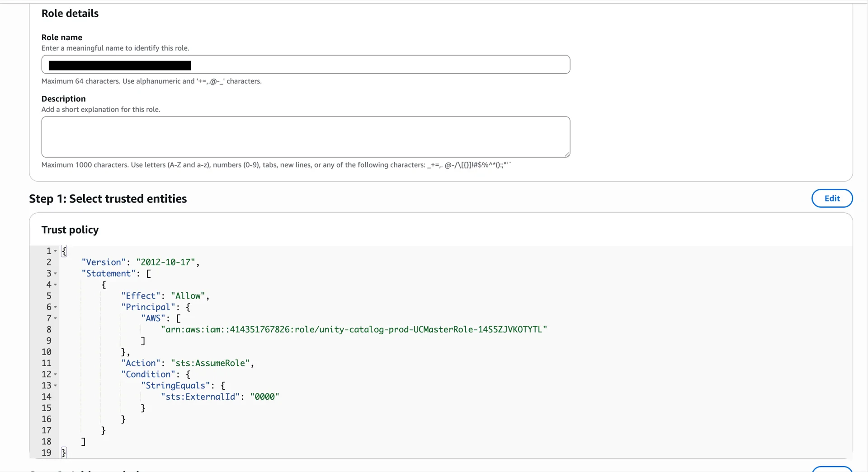The width and height of the screenshot is (868, 472).
Task: Click the "sts:AssumeRole" value
Action: click(x=210, y=363)
